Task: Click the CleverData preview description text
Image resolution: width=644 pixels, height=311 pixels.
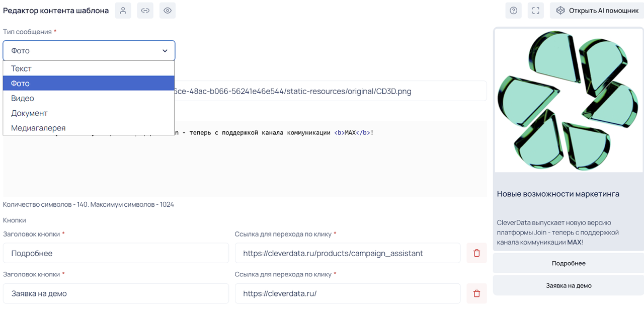Action: (x=558, y=232)
